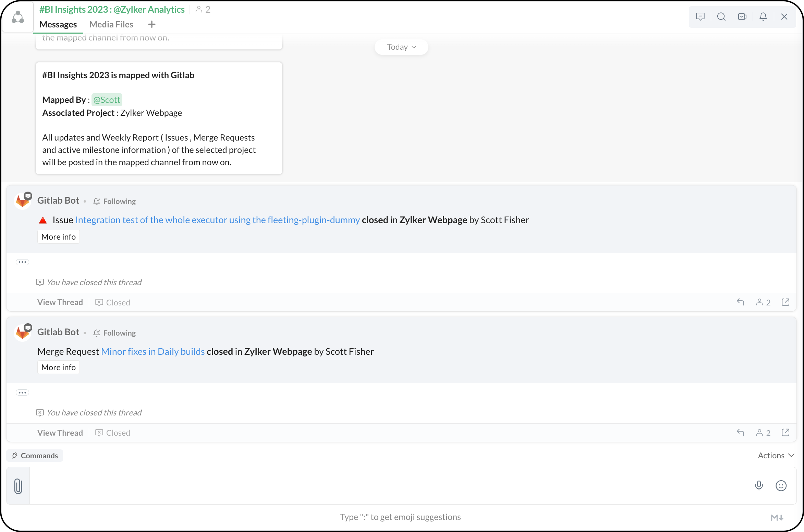804x532 pixels.
Task: Open the emoji picker smiley
Action: 781,485
